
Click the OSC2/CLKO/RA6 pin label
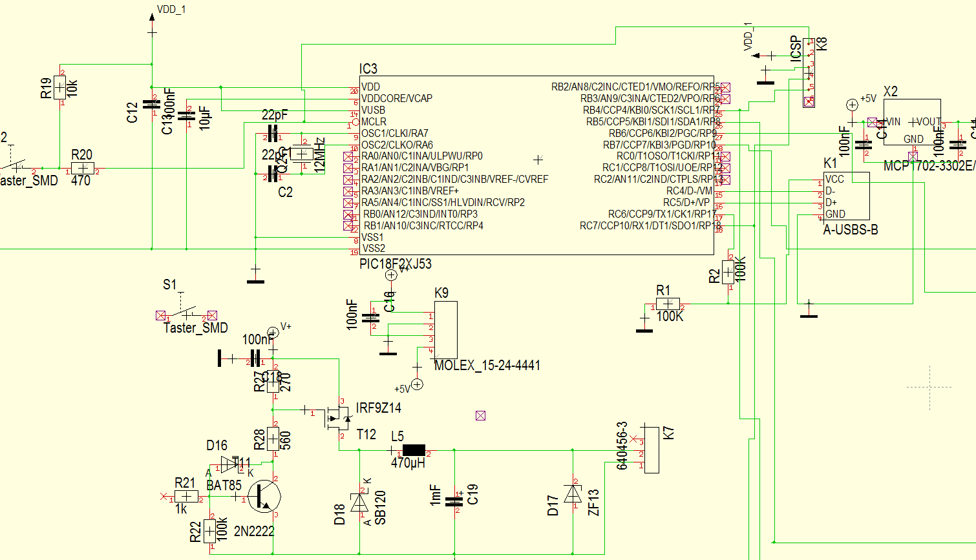click(397, 145)
